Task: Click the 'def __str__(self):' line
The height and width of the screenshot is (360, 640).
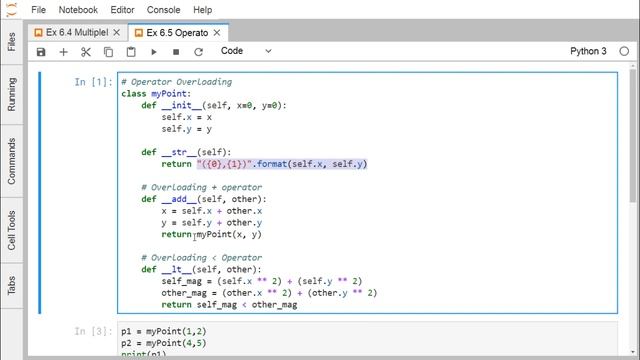Action: [186, 152]
